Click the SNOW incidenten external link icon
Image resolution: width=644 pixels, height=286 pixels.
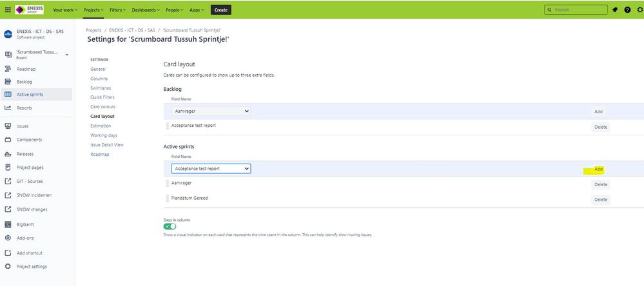8,195
